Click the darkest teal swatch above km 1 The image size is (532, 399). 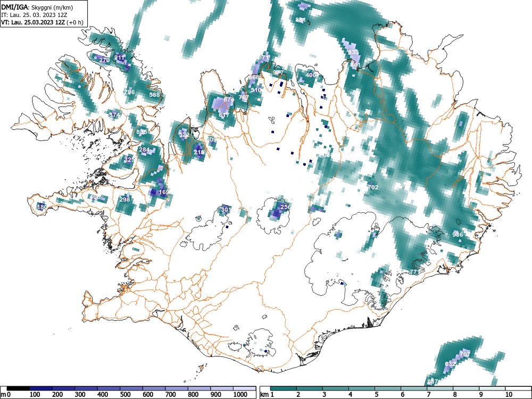[284, 388]
